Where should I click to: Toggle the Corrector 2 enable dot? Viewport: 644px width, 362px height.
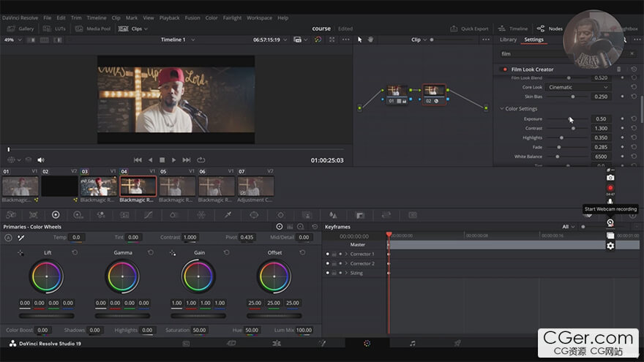click(x=327, y=263)
